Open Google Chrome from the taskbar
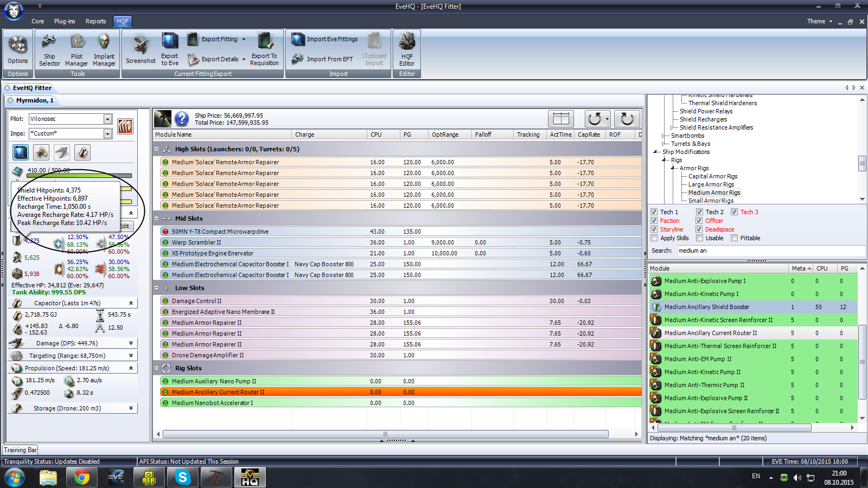 [82, 478]
